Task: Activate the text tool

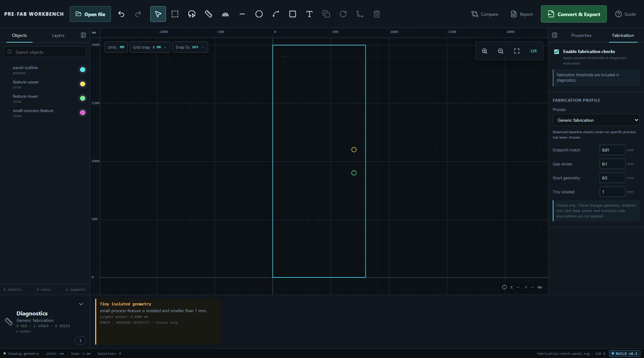Action: click(x=309, y=14)
